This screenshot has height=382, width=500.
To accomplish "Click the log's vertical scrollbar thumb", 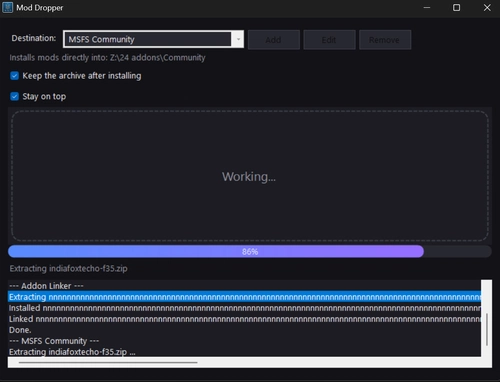I will tap(486, 329).
